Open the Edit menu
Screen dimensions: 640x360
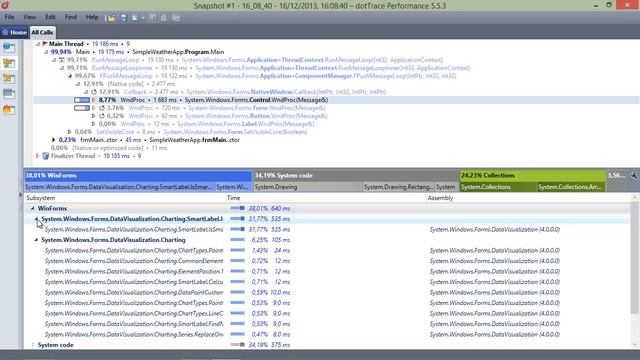(x=50, y=17)
